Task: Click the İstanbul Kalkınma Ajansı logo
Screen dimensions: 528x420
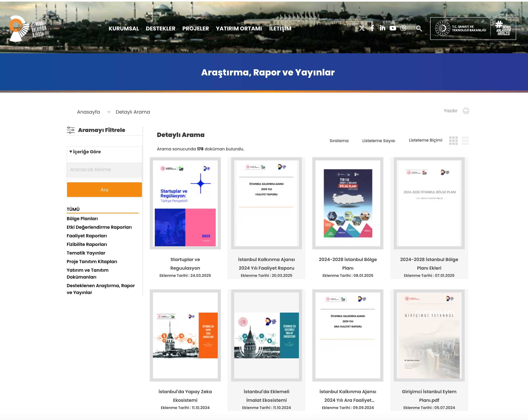Action: (x=27, y=29)
